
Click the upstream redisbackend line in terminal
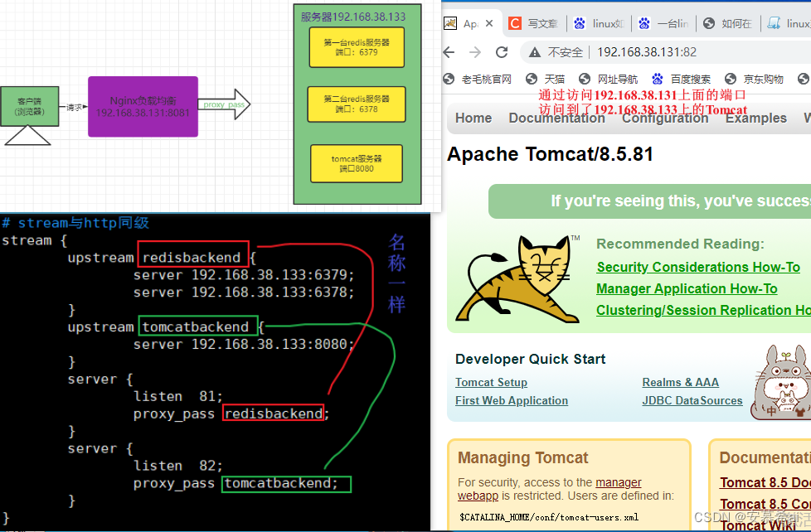tap(162, 258)
